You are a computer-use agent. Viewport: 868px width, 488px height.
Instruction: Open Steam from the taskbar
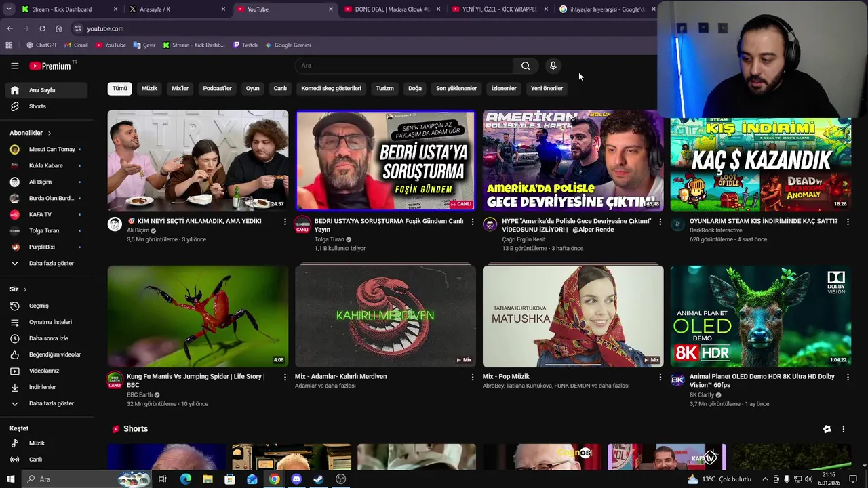tap(318, 479)
